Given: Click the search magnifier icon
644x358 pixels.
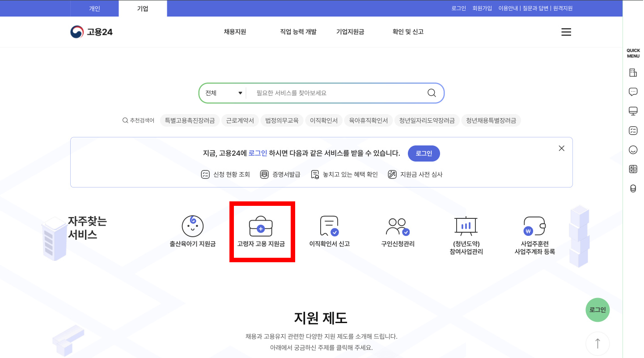Looking at the screenshot, I should pyautogui.click(x=431, y=93).
